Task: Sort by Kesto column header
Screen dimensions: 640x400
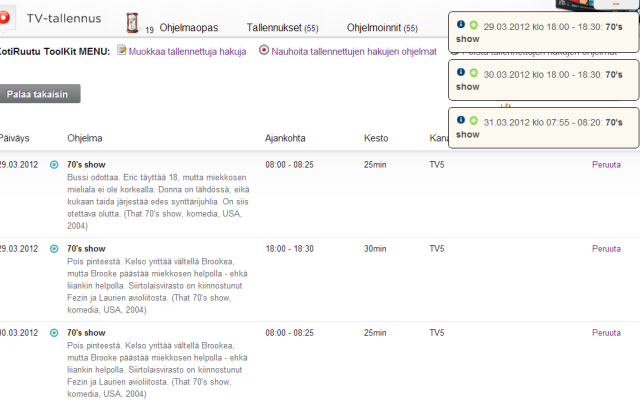Action: 376,138
